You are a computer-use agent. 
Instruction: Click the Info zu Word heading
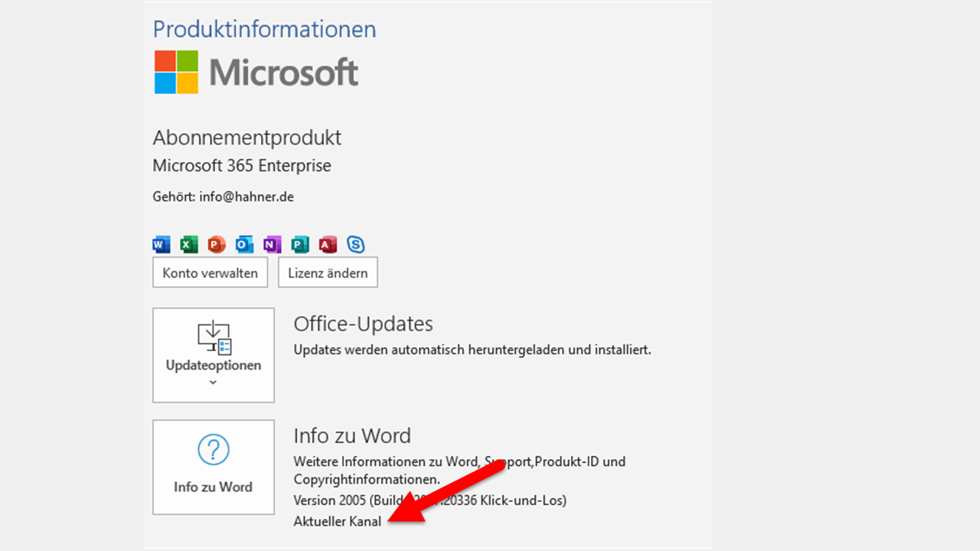(x=352, y=435)
